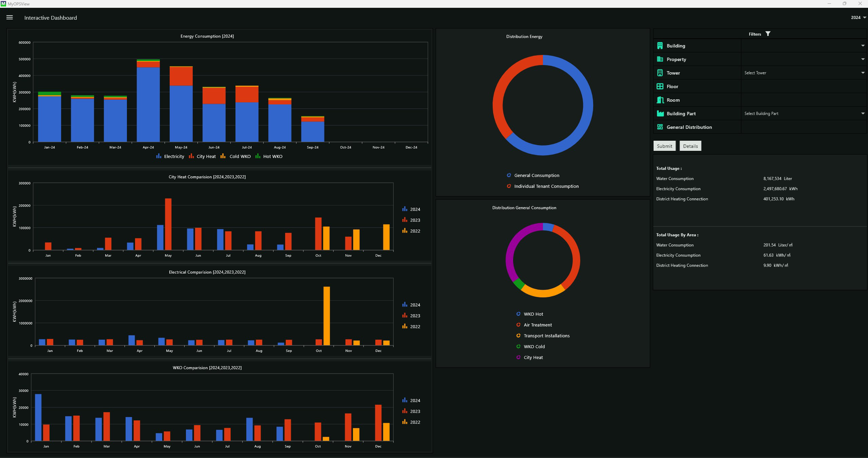Toggle the 2022 series in WKO Comparison legend
This screenshot has height=458, width=868.
point(411,422)
